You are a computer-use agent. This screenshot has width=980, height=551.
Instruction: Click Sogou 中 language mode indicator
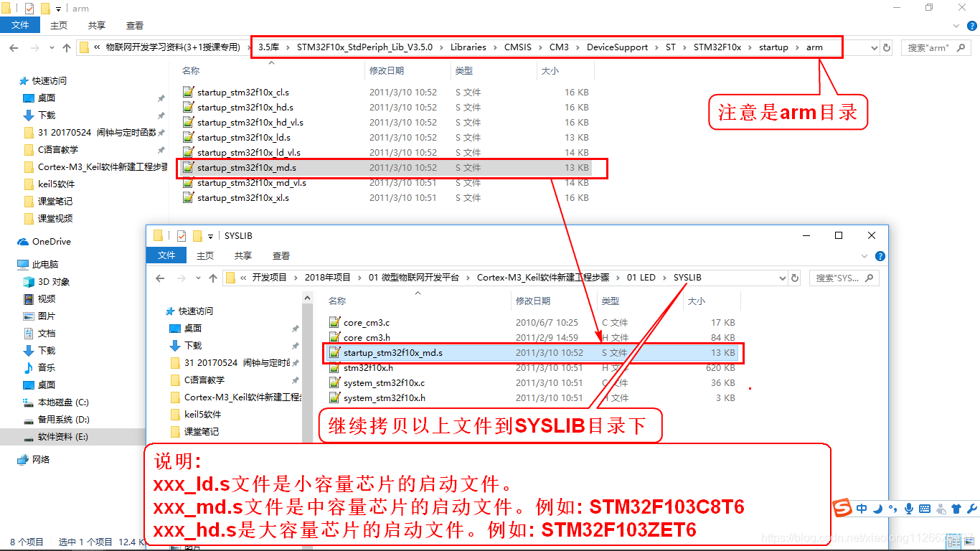(862, 509)
